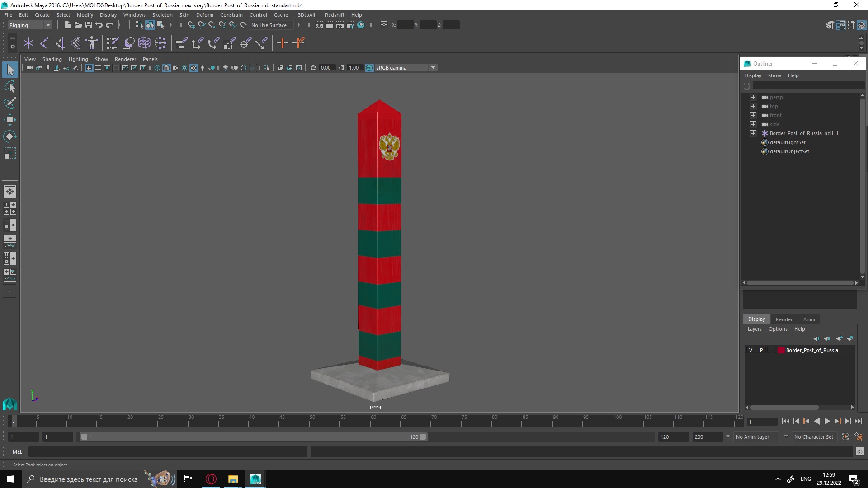
Task: Create a locator from the rigging shelf
Action: click(28, 43)
